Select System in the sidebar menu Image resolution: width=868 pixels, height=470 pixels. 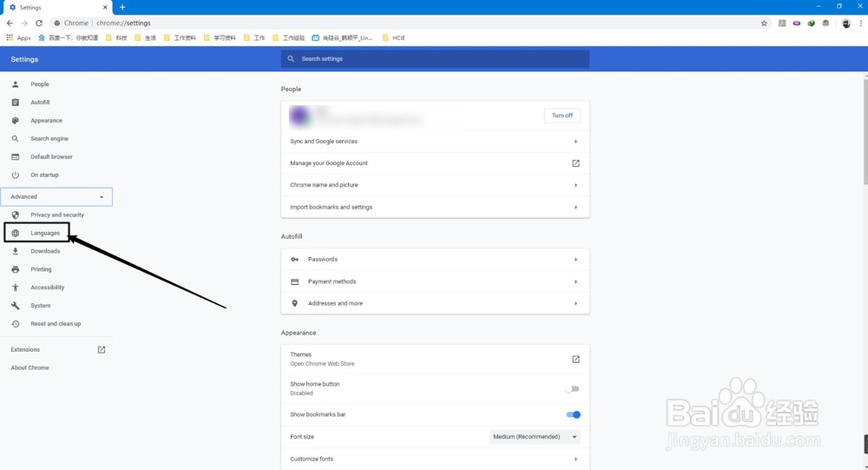pos(41,306)
